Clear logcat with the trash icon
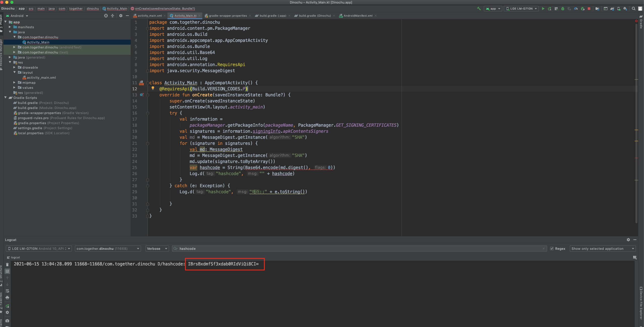 pos(7,264)
